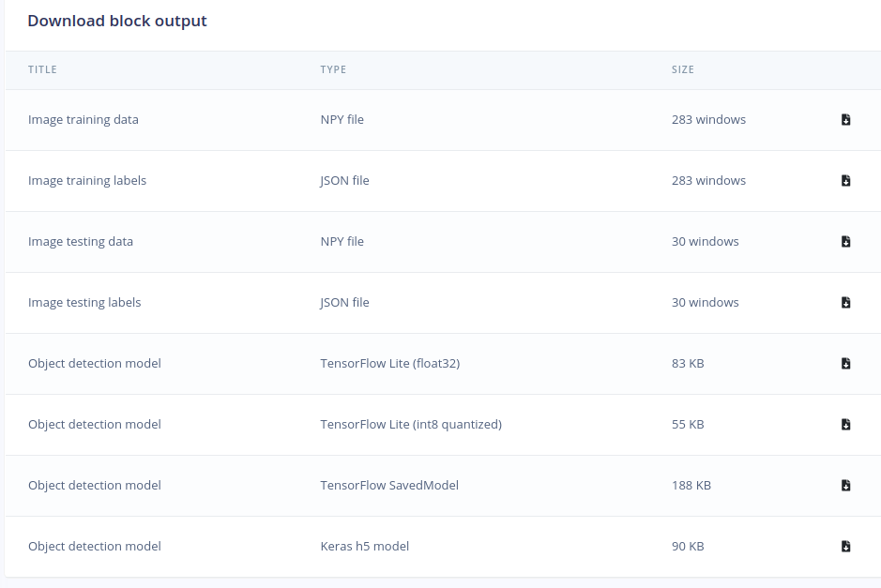881x588 pixels.
Task: Click the 'TensorFlow SavedModel' type text
Action: [389, 485]
